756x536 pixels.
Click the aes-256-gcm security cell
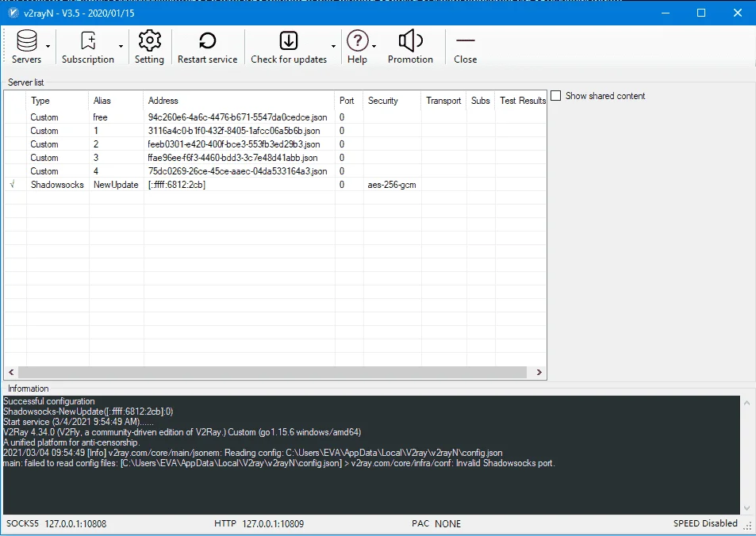click(x=392, y=185)
